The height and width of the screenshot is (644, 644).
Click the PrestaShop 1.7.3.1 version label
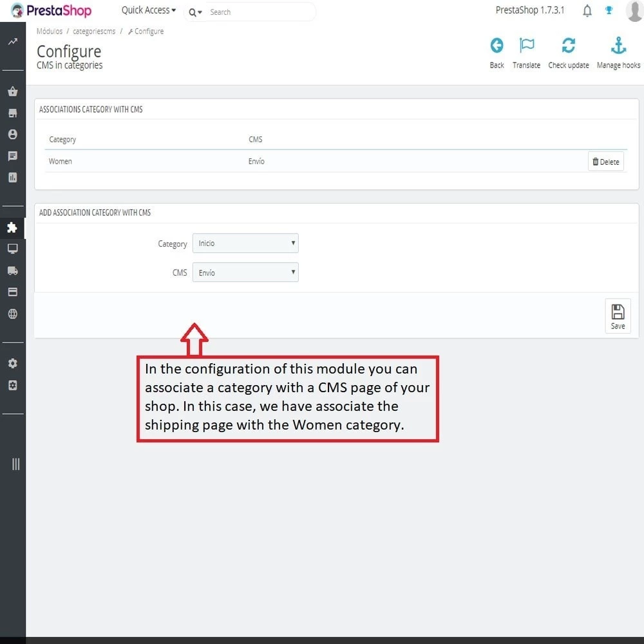click(530, 10)
